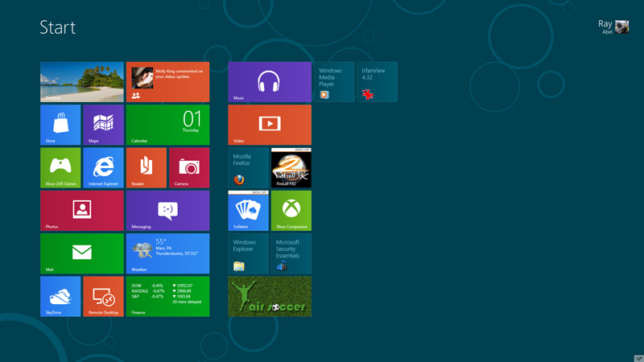Open the Mail tile
The width and height of the screenshot is (644, 362).
click(82, 253)
